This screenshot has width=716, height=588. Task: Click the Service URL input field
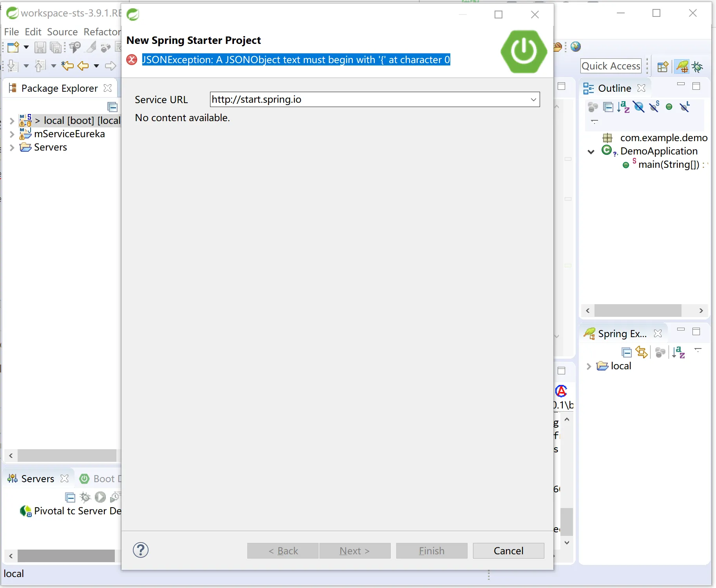click(375, 100)
